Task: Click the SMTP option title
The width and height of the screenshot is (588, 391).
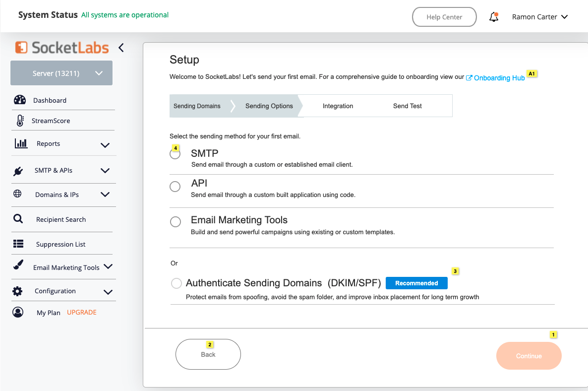Action: pos(205,153)
